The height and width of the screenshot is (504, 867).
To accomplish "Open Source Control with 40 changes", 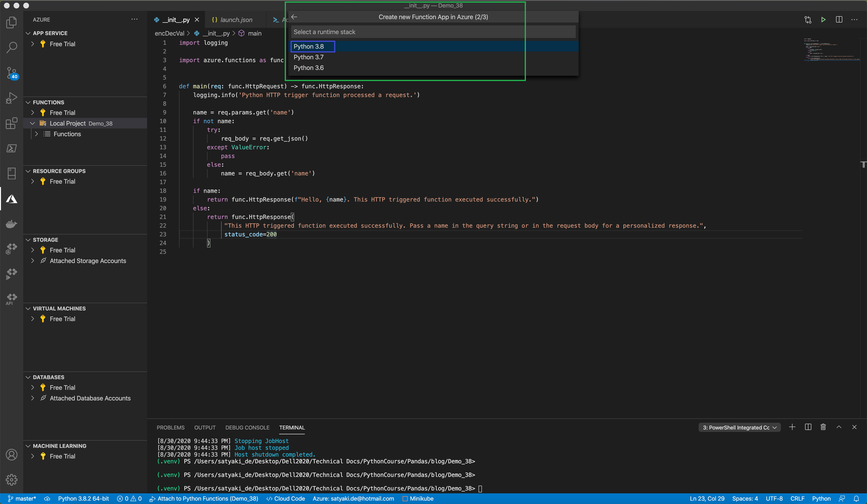I will [11, 73].
